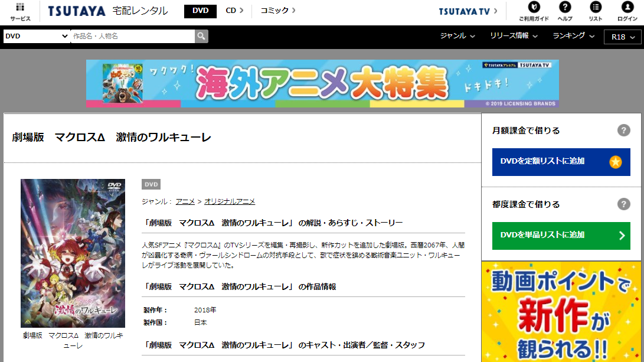Click the caption under the cover image
The height and width of the screenshot is (362, 644).
click(73, 340)
